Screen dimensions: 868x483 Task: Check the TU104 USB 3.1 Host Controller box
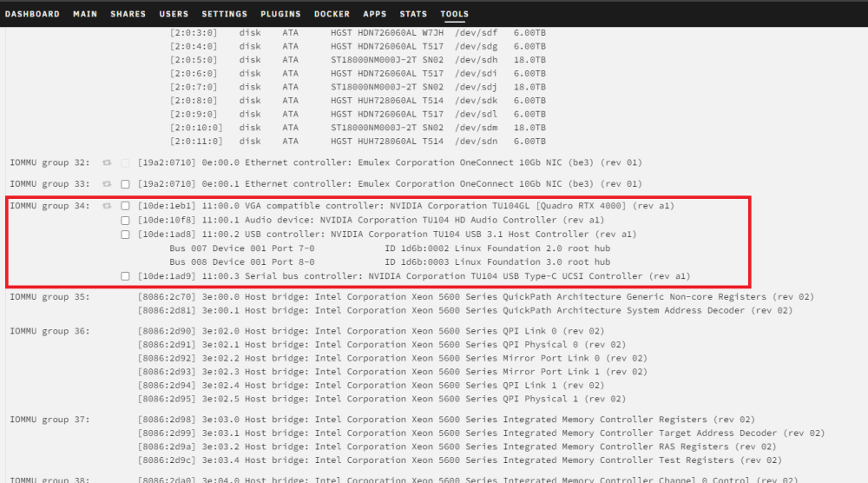point(125,235)
